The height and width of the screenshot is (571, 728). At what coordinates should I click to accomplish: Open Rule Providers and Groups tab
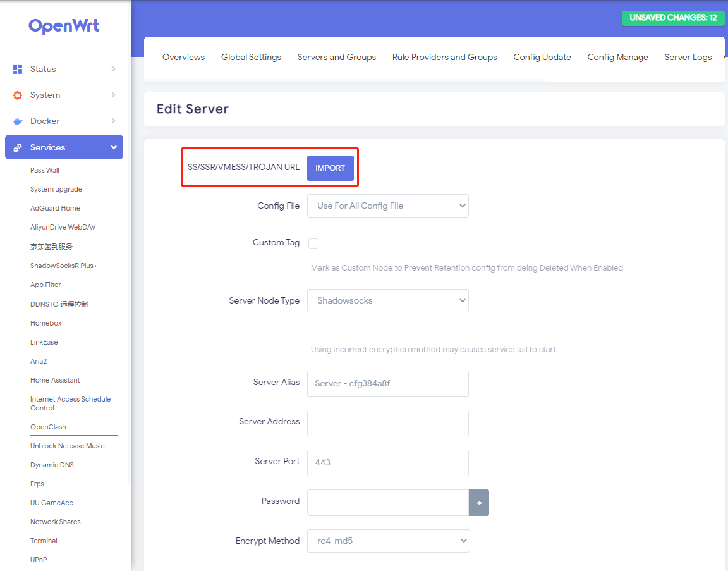coord(444,57)
